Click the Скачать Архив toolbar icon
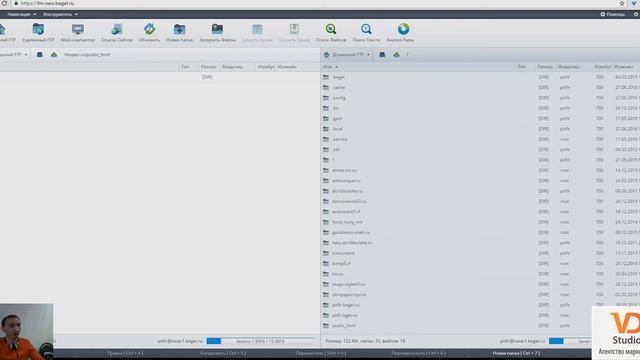The image size is (640, 360). point(294,33)
